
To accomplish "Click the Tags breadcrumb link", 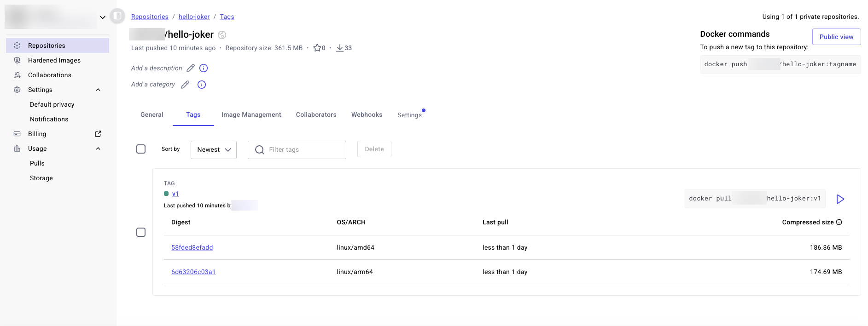I will pos(227,17).
